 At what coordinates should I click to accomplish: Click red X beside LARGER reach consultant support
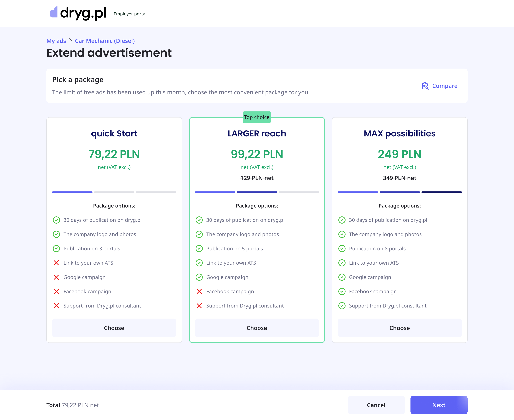pyautogui.click(x=199, y=306)
